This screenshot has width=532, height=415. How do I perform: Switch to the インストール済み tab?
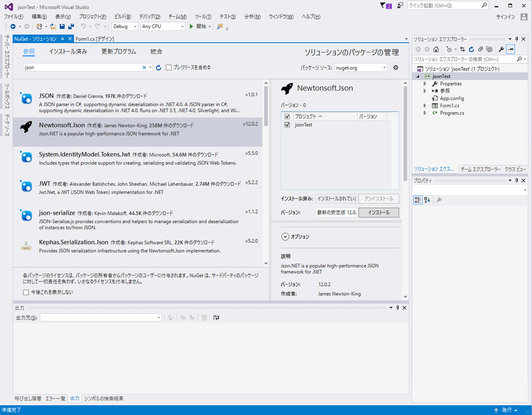tap(68, 51)
